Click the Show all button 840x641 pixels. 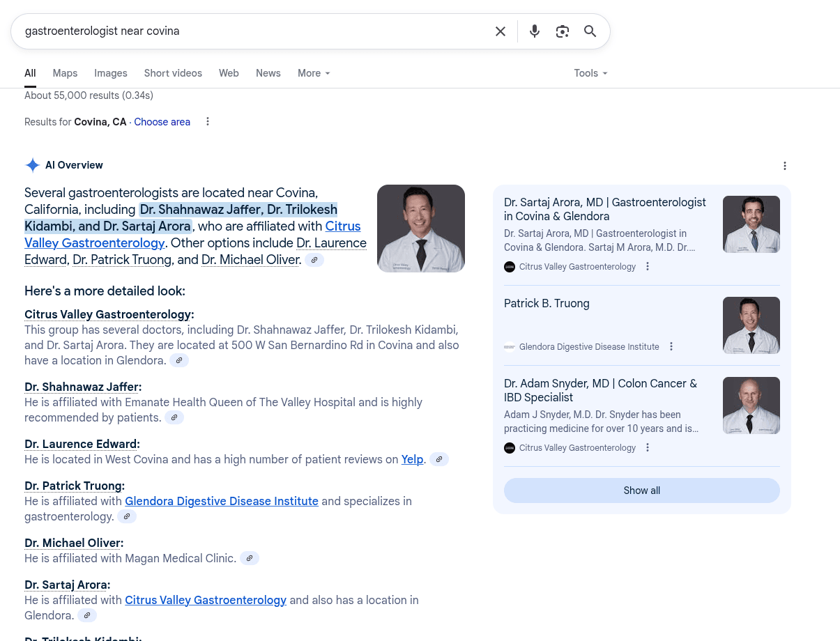642,491
